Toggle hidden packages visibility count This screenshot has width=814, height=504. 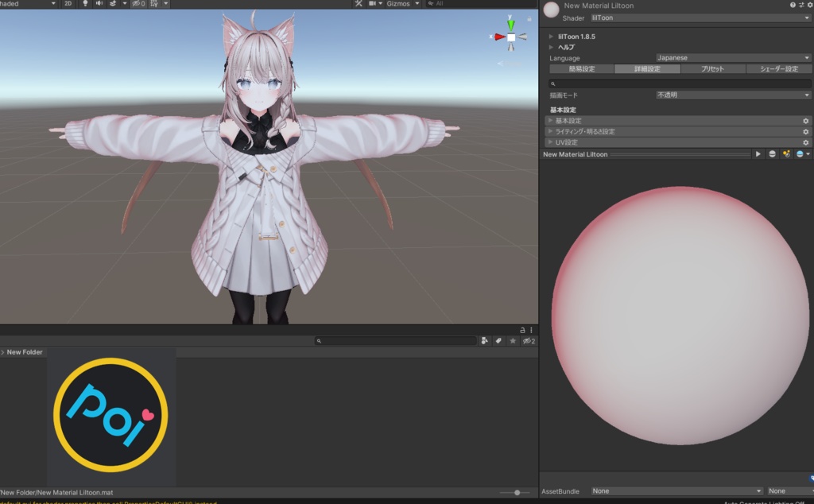(x=529, y=341)
